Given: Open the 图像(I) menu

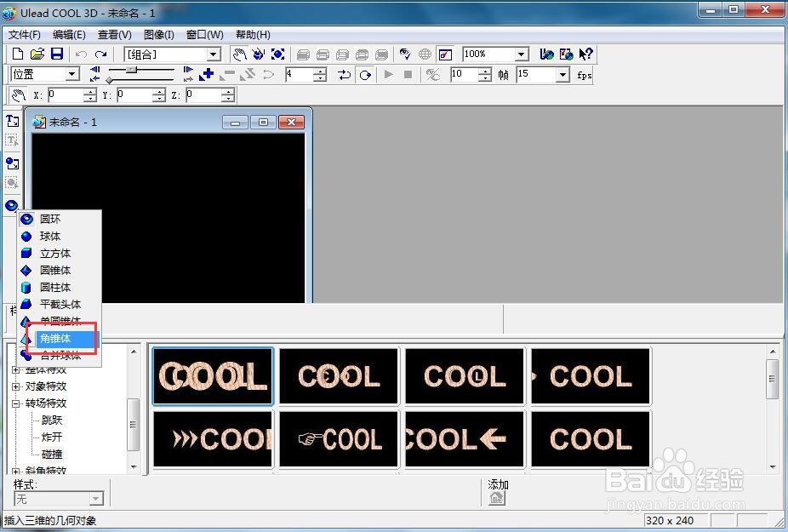Looking at the screenshot, I should click(x=159, y=35).
